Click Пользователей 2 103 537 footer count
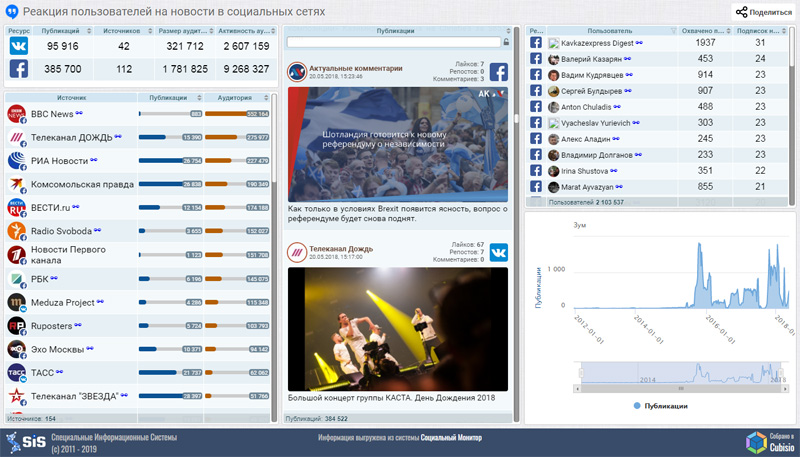The height and width of the screenshot is (457, 800). click(586, 202)
